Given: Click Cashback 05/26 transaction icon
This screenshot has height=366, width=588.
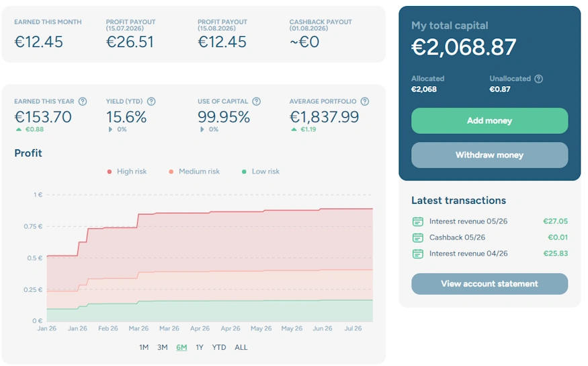Looking at the screenshot, I should [x=418, y=237].
